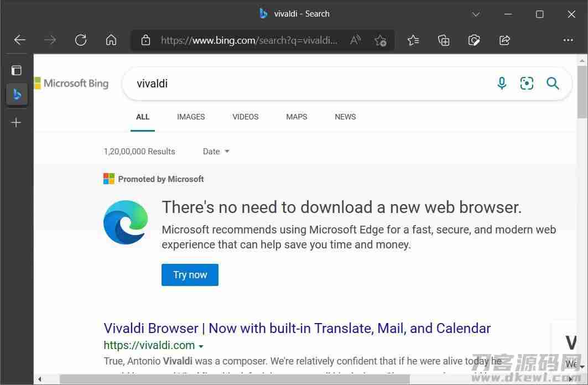Click the forward navigation arrow
Viewport: 588px width, 385px height.
[x=50, y=40]
